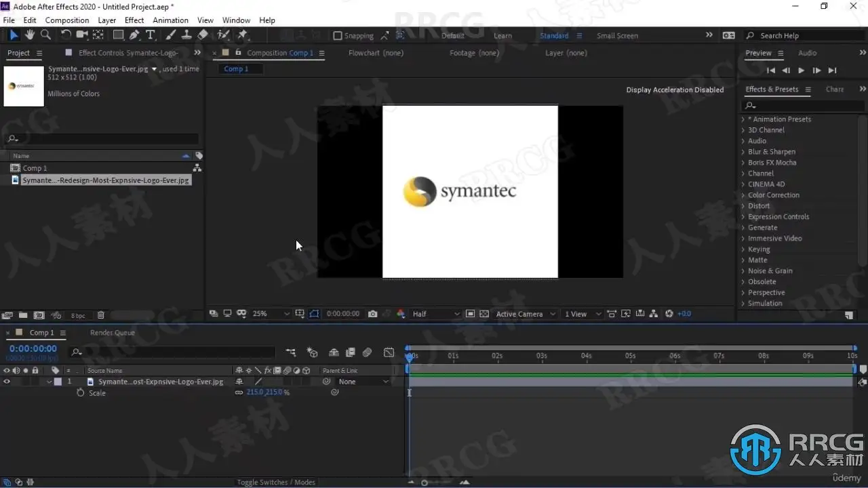Viewport: 868px width, 488px height.
Task: Expand the Blur & Sharpen effects category
Action: click(x=743, y=152)
